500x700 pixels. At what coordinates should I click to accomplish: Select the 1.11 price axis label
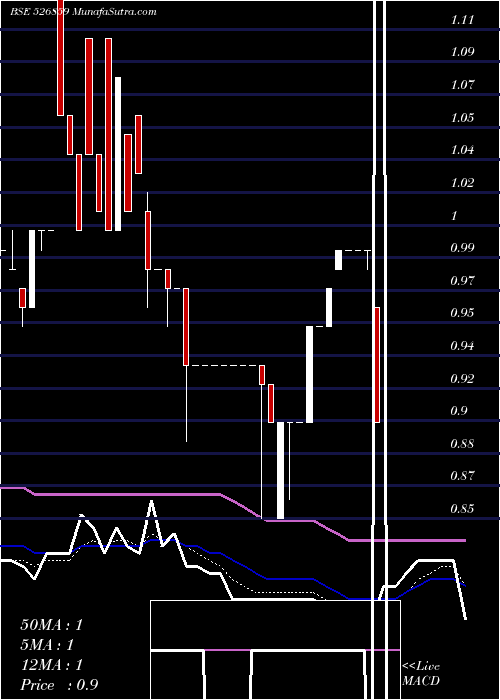462,19
